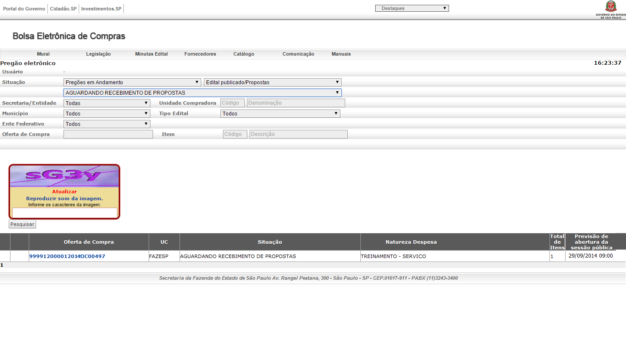Click the captcha image

pos(64,176)
